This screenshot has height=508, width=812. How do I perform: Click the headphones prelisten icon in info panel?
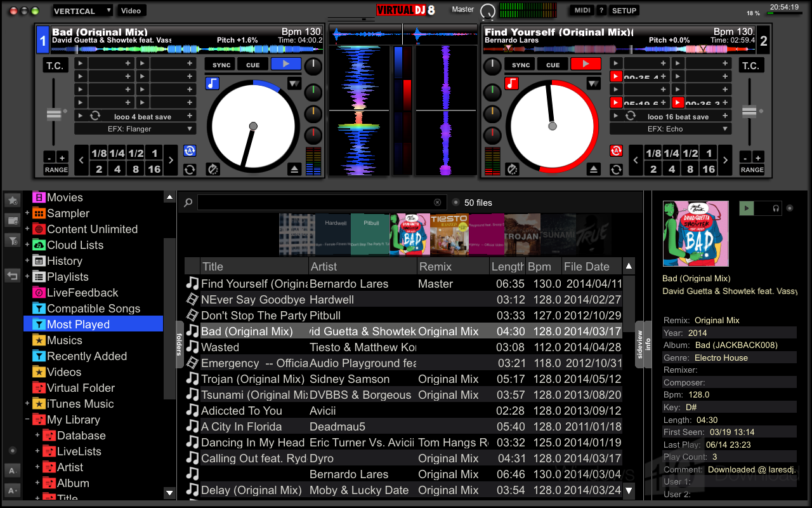click(x=776, y=208)
